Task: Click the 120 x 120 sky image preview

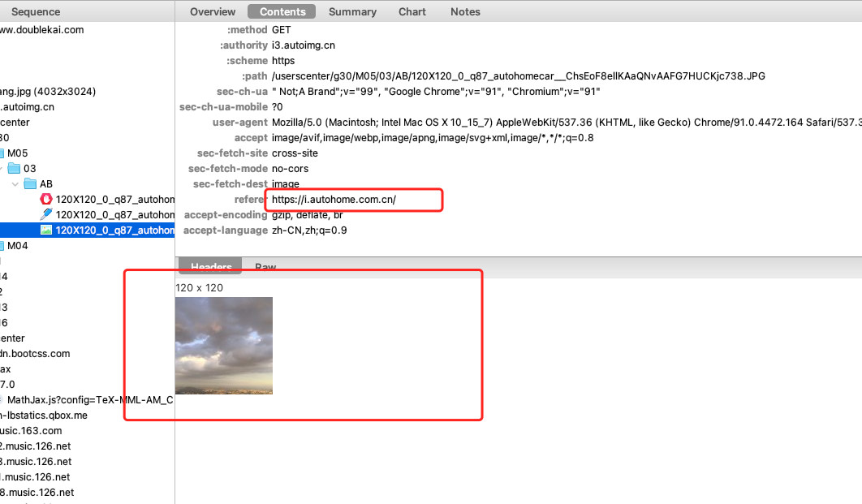Action: tap(224, 346)
